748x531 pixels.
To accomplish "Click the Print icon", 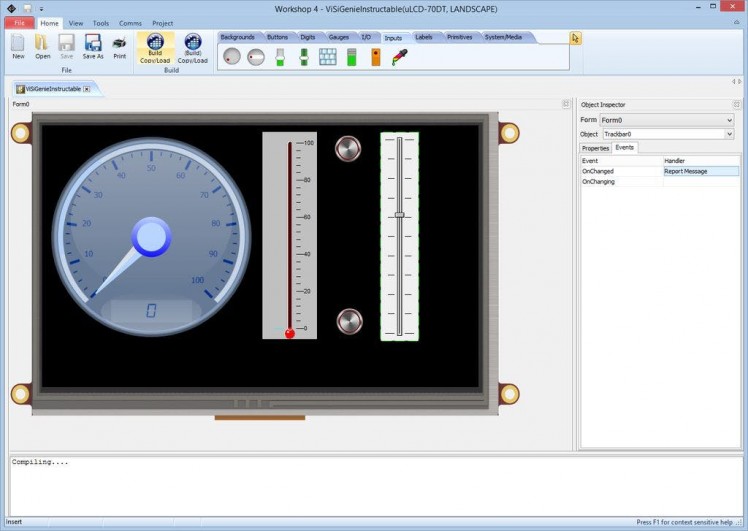I will tap(119, 46).
